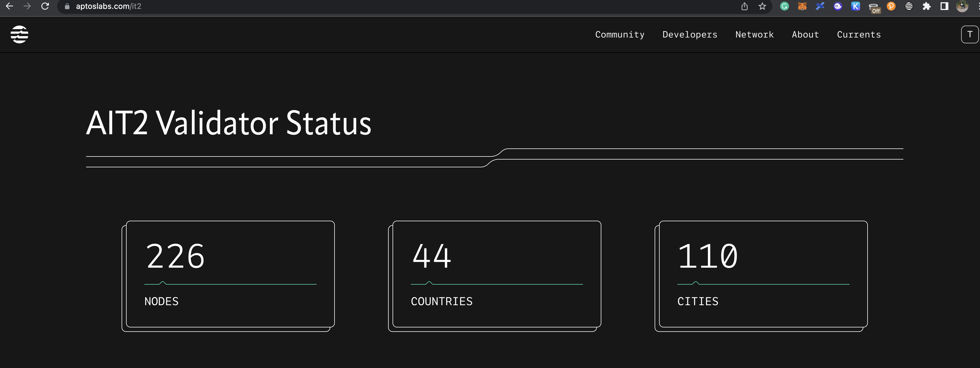The width and height of the screenshot is (980, 368).
Task: Go to the Currents link
Action: [x=858, y=35]
